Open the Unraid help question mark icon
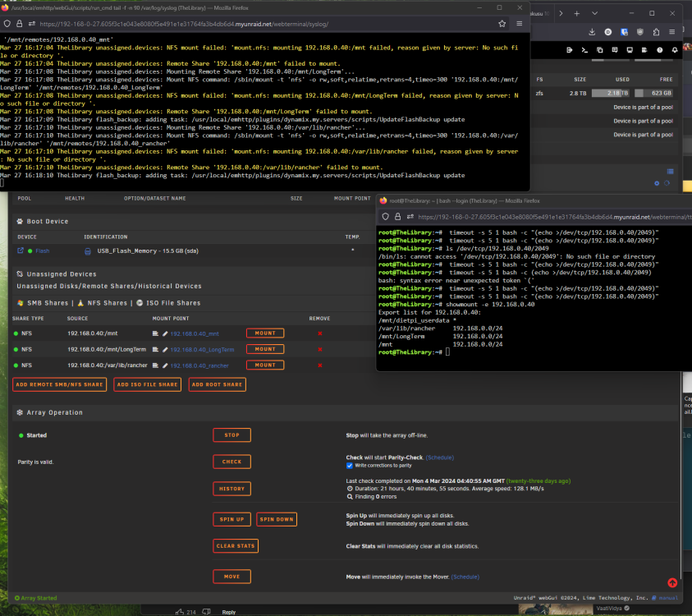692x616 pixels. pos(660,50)
